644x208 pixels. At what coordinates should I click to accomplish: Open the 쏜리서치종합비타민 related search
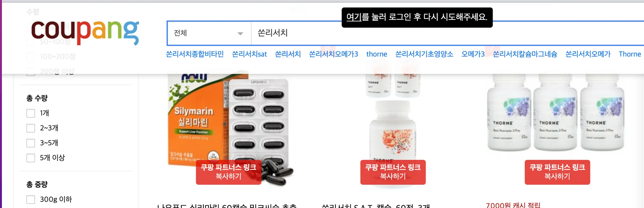pyautogui.click(x=195, y=54)
